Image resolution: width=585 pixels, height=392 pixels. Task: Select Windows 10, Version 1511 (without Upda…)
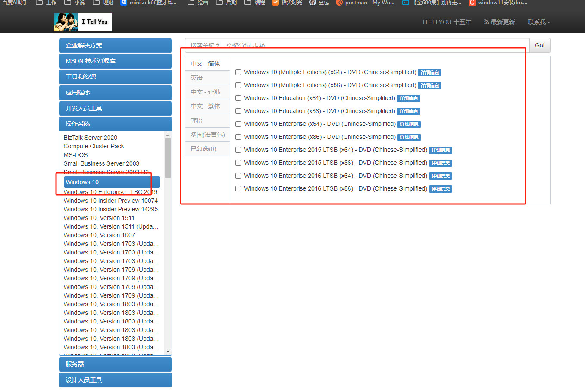click(99, 218)
